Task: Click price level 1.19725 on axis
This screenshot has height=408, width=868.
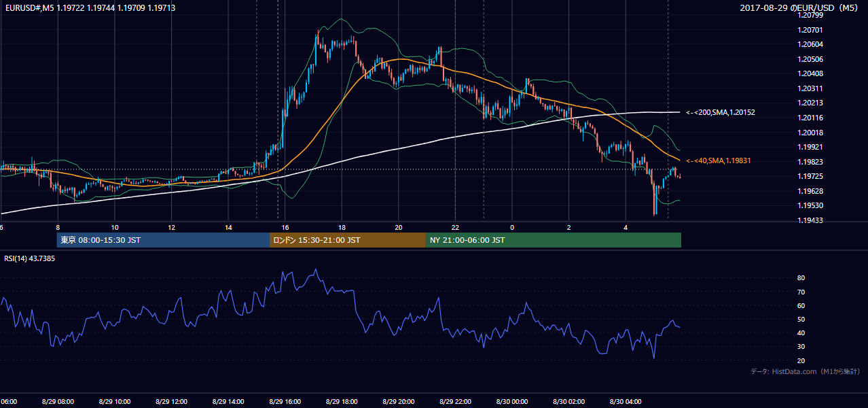Action: (812, 177)
